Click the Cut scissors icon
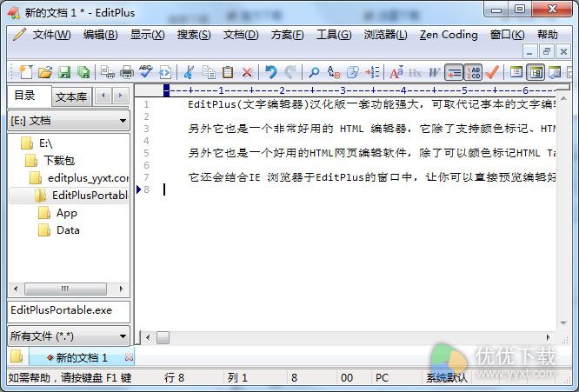This screenshot has width=579, height=392. tap(189, 72)
